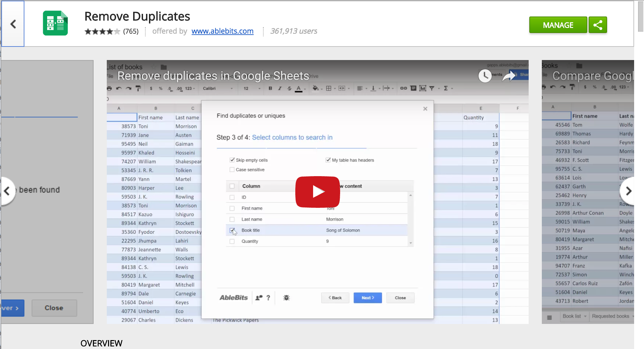The image size is (644, 349).
Task: Open the Calibri font dropdown
Action: pyautogui.click(x=218, y=88)
